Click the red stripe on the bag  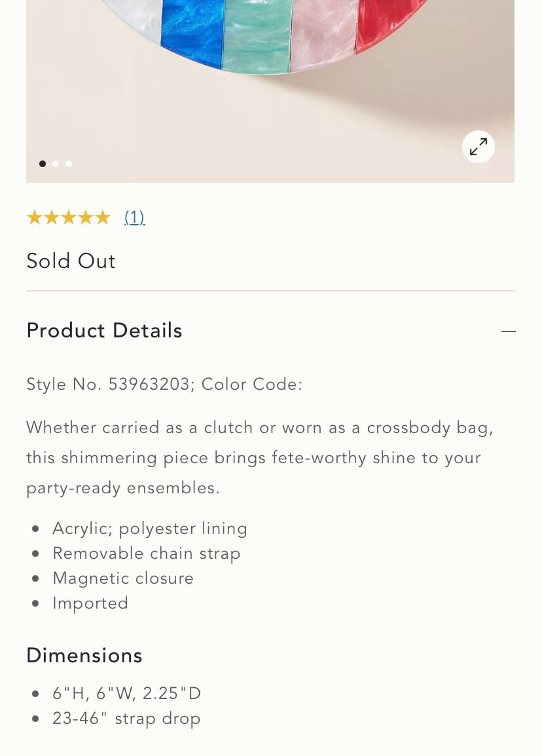[386, 19]
